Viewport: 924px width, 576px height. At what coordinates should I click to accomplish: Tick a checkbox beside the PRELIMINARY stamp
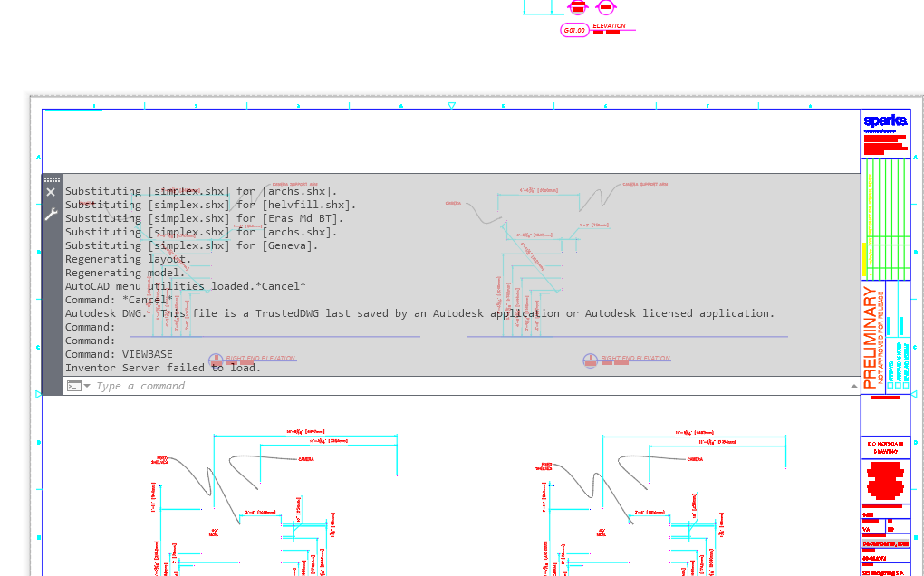890,385
